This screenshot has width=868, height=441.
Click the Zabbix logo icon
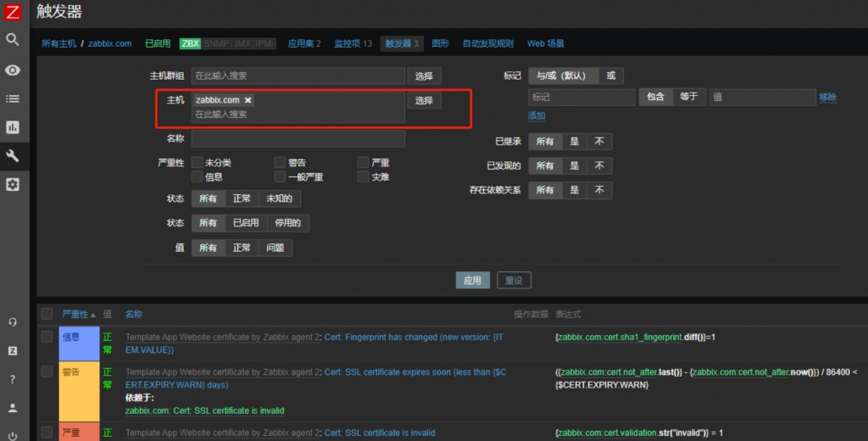pyautogui.click(x=12, y=12)
